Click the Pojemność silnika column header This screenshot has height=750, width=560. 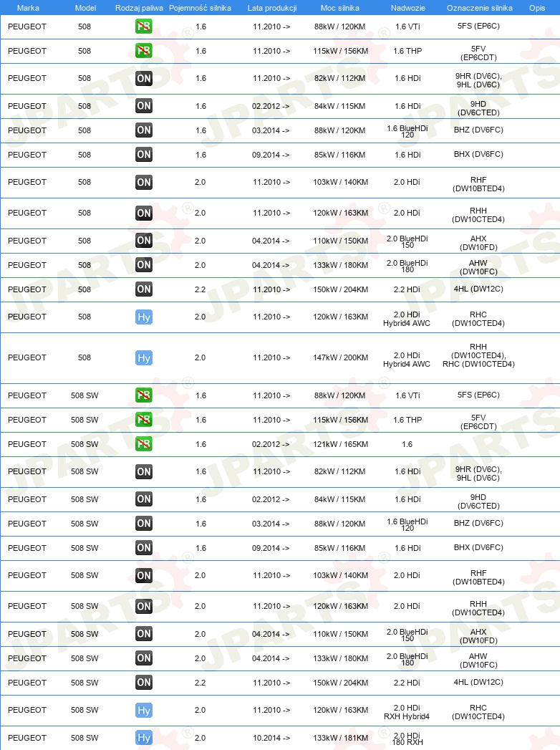200,8
